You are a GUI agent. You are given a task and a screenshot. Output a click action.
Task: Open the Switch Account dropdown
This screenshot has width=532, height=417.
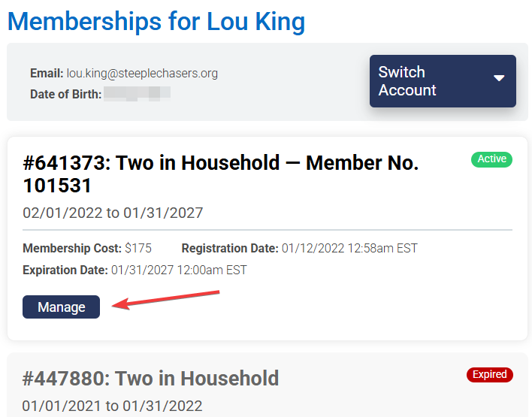tap(443, 81)
